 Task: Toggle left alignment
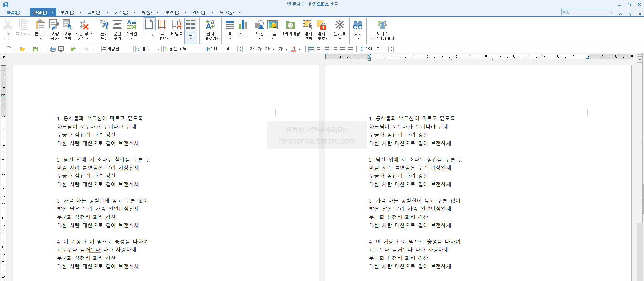click(x=319, y=49)
